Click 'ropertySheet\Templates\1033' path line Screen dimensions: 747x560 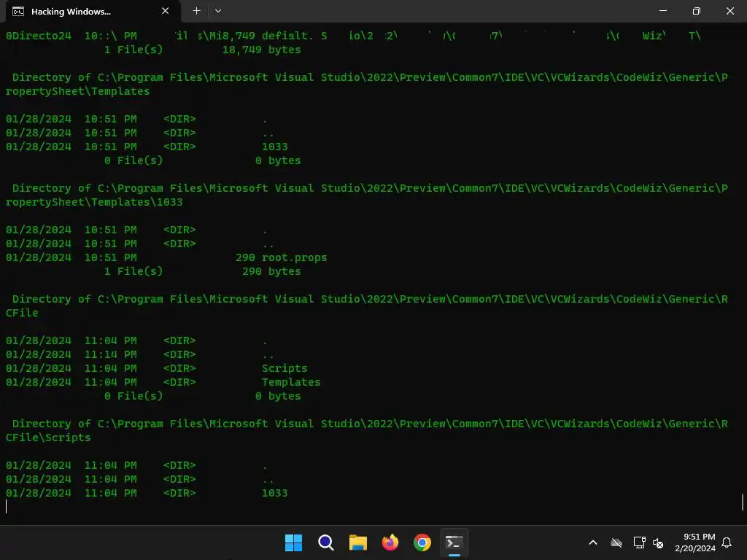94,203
